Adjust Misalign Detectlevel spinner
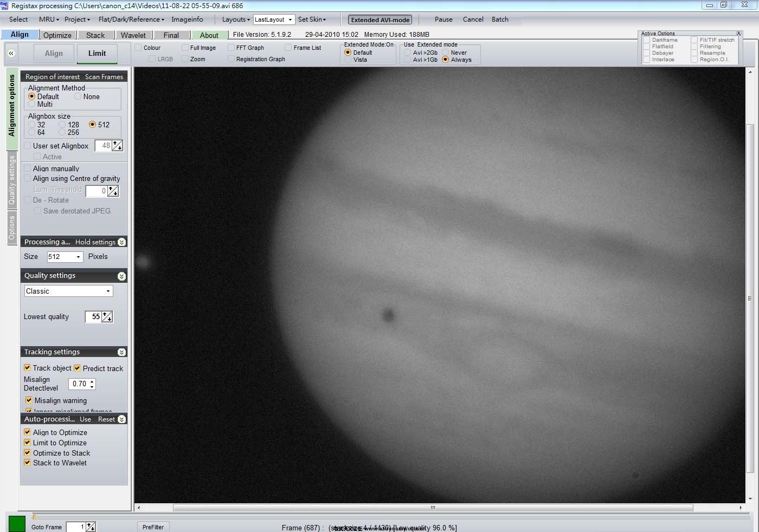Image resolution: width=759 pixels, height=532 pixels. pos(92,384)
